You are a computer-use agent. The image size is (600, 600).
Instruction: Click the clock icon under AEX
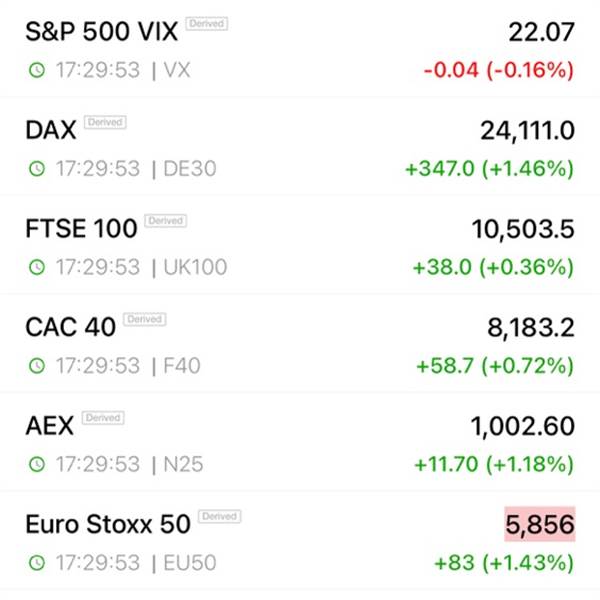click(37, 464)
